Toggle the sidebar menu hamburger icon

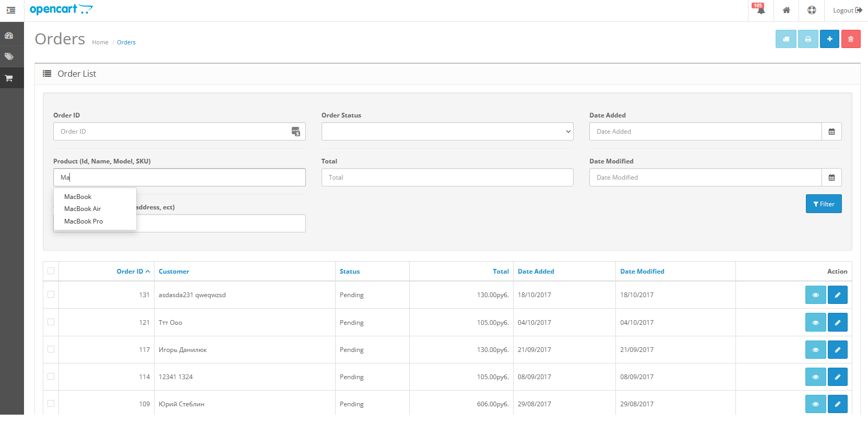tap(11, 10)
